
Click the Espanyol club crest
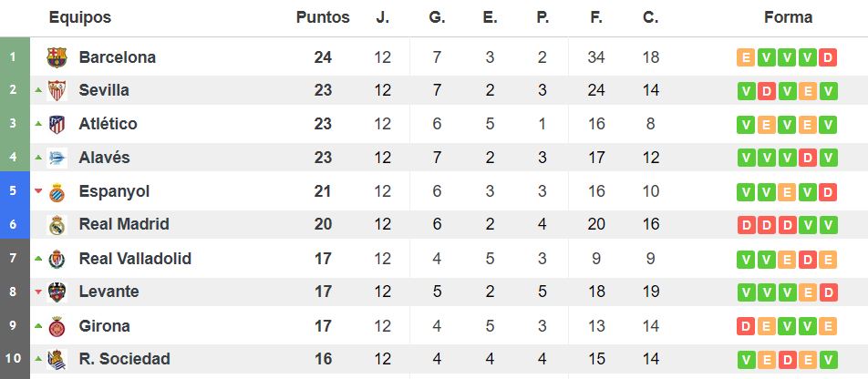[57, 192]
